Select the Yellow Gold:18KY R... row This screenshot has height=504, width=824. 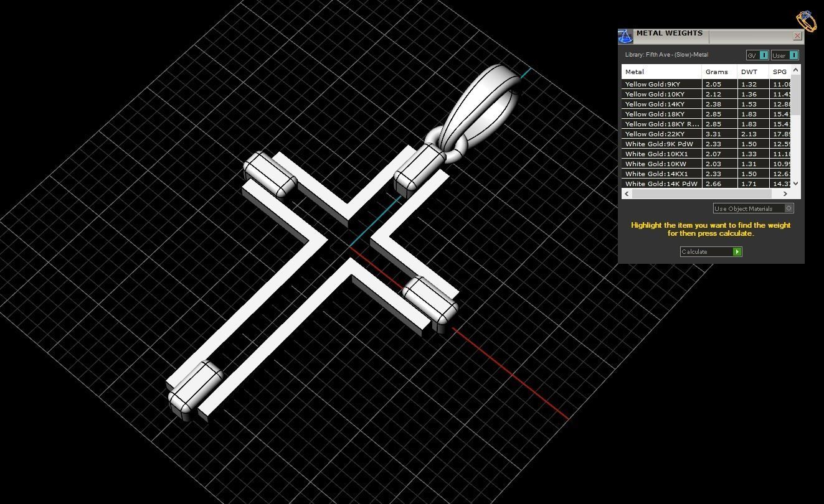coord(706,124)
